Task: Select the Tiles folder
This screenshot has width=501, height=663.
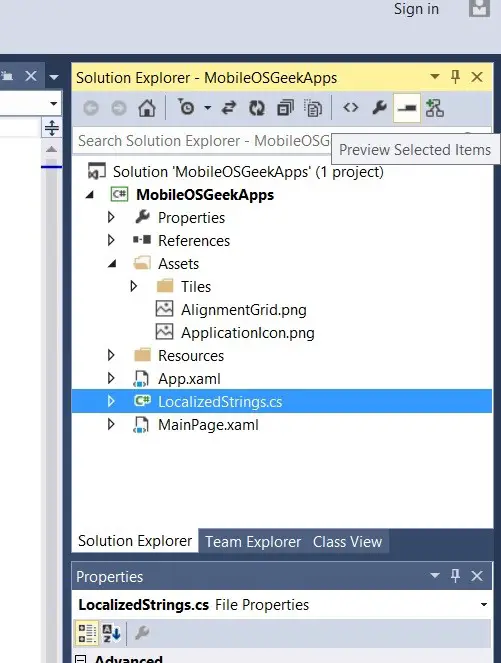Action: [196, 287]
